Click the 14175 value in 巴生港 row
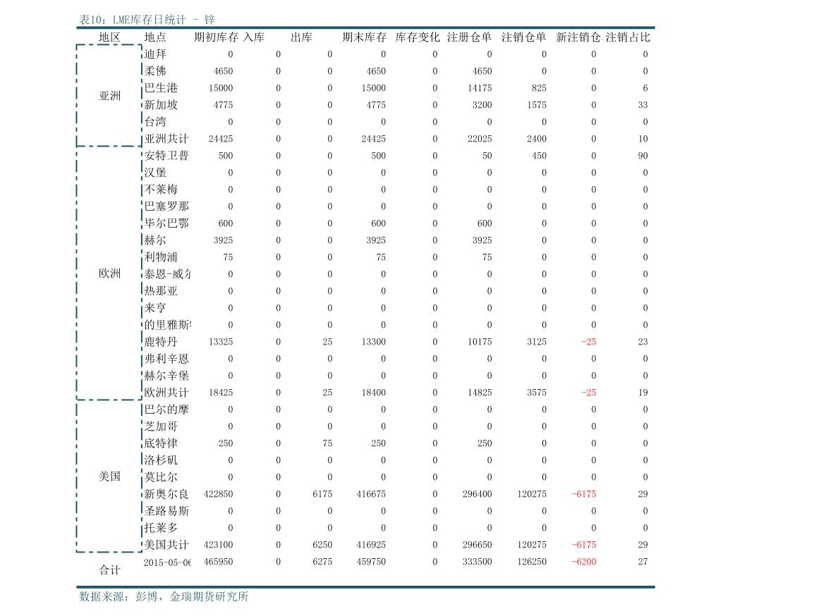 pyautogui.click(x=480, y=88)
